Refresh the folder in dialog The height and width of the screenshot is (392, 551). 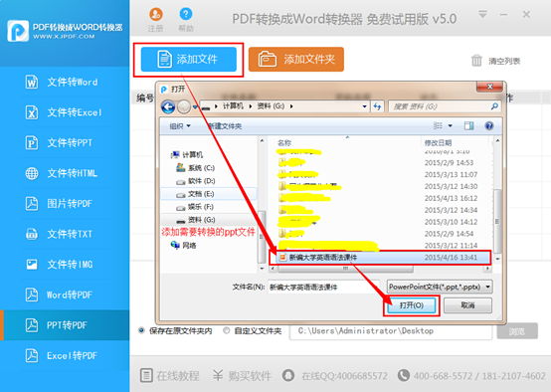point(377,106)
